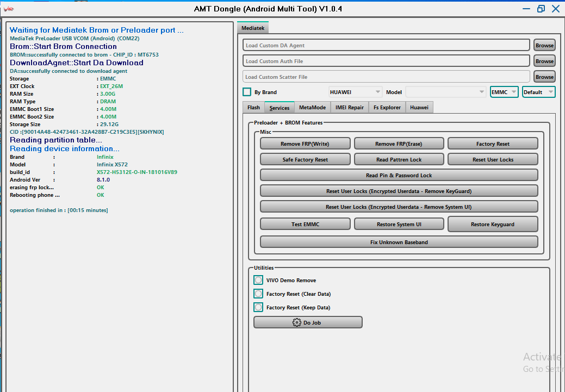Click the AMT Dongle logo icon
The height and width of the screenshot is (392, 565).
tap(9, 9)
